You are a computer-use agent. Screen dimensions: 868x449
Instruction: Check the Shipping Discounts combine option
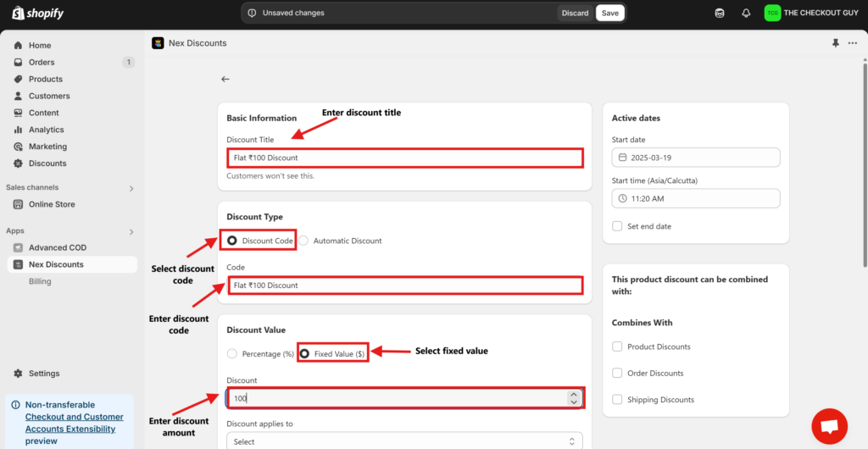coord(617,399)
